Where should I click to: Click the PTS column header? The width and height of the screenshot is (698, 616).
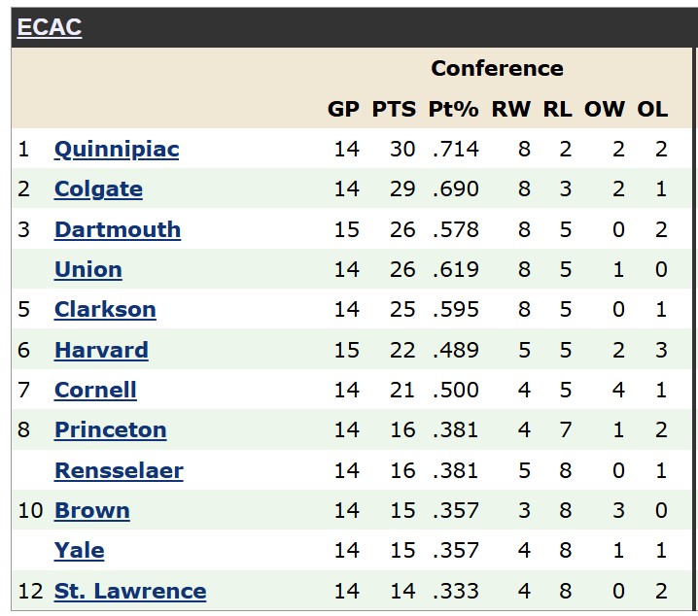click(x=394, y=110)
